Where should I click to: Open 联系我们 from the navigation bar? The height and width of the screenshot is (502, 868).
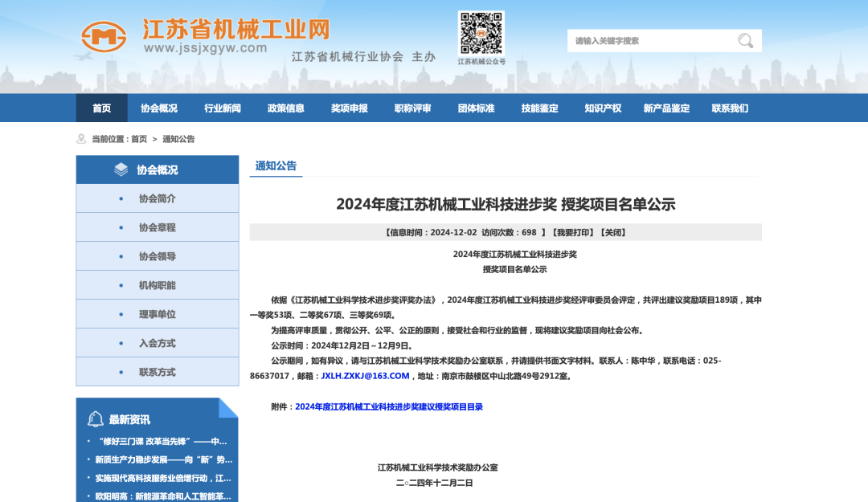point(730,108)
